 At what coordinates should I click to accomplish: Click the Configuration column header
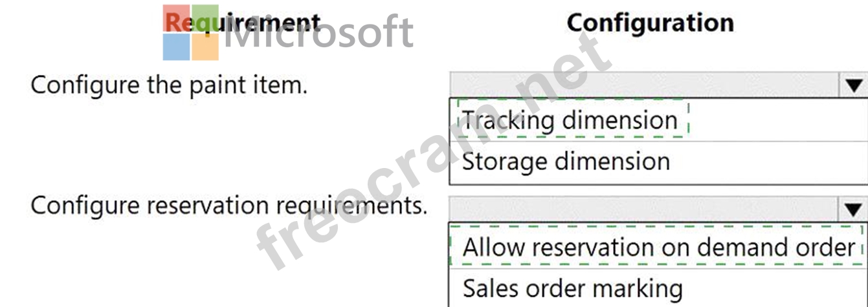point(651,23)
